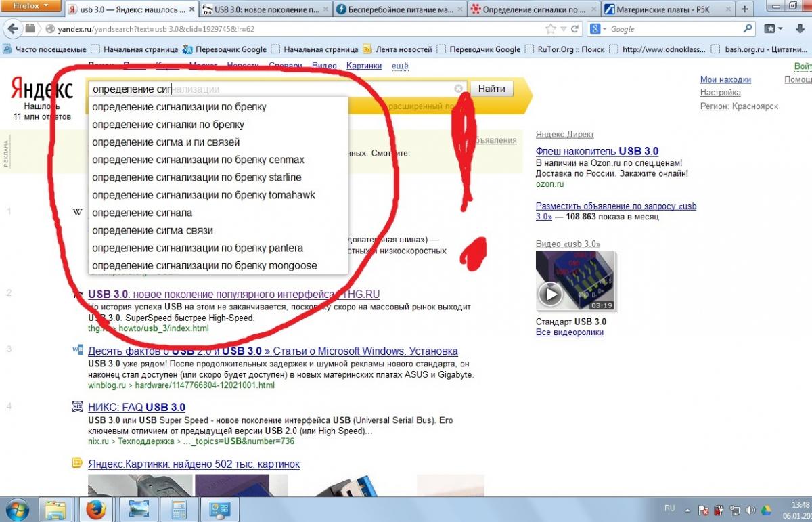Reload the page using the refresh icon
812x522 pixels.
[574, 29]
